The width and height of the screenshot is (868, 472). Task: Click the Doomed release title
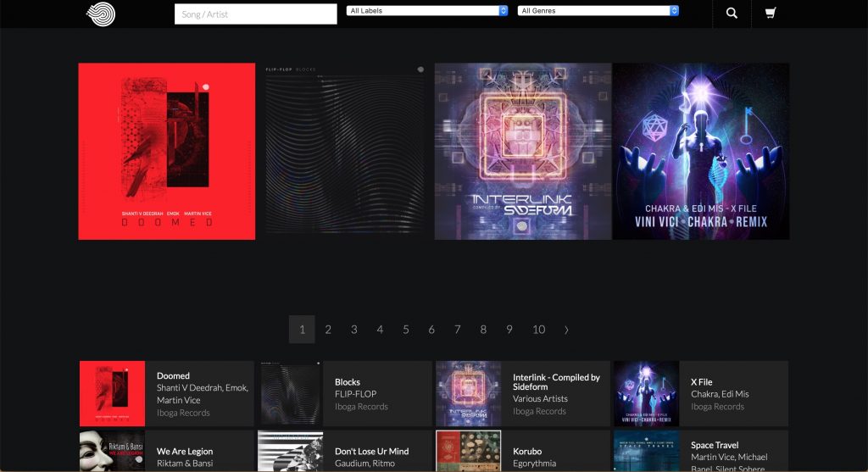[173, 375]
